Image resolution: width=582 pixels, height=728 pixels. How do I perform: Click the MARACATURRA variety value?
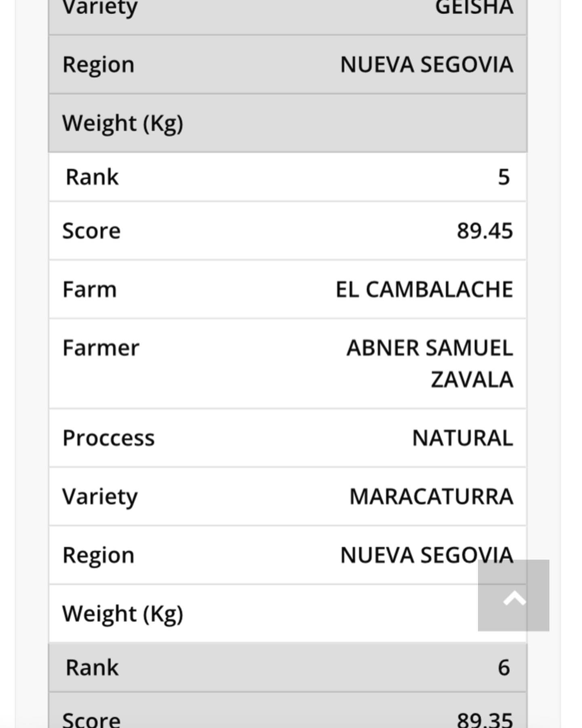pos(431,497)
